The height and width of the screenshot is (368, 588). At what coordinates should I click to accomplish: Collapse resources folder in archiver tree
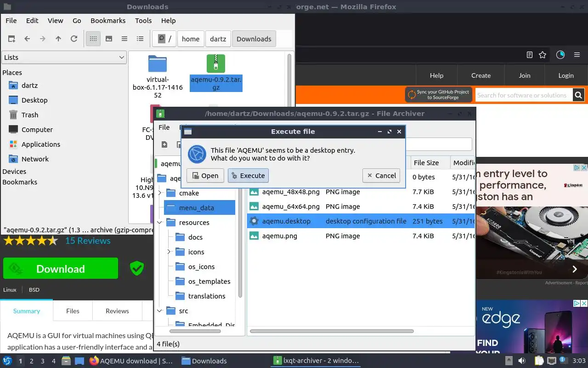[160, 223]
